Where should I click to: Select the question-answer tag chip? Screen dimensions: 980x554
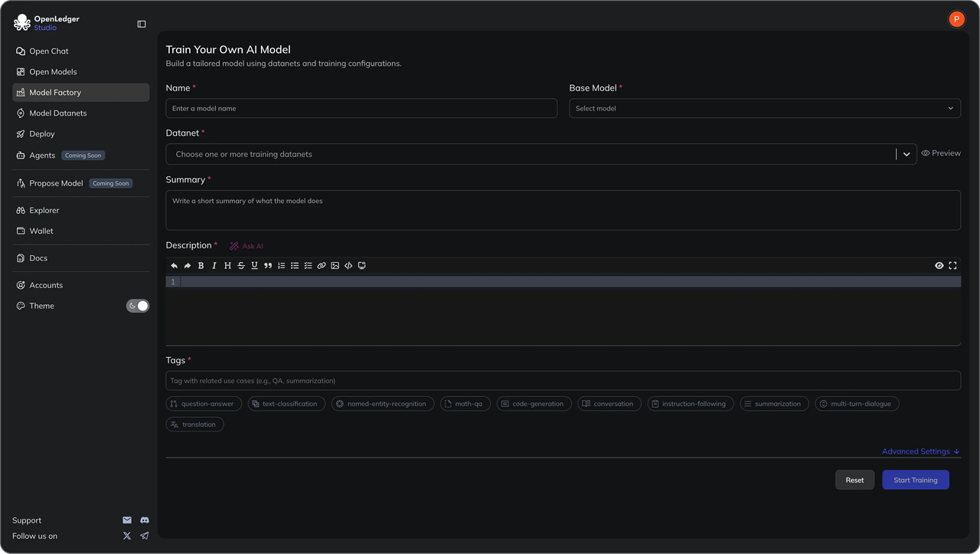[x=204, y=403]
